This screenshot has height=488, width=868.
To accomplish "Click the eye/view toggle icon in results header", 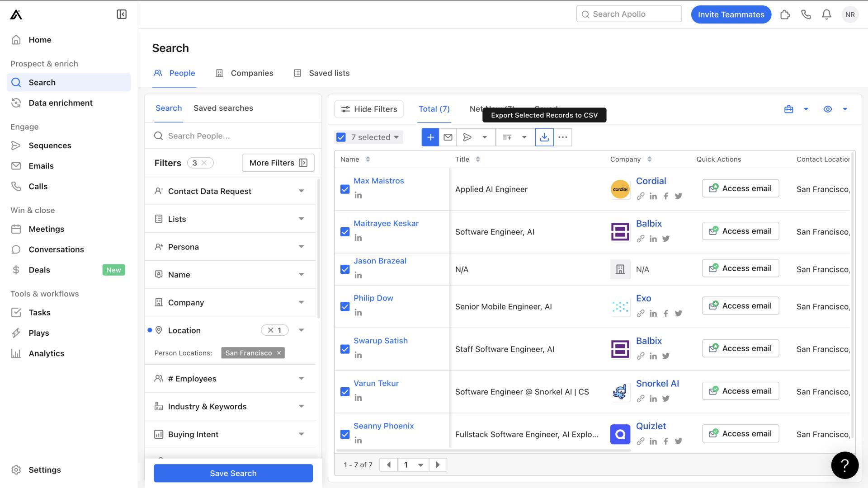I will point(828,109).
